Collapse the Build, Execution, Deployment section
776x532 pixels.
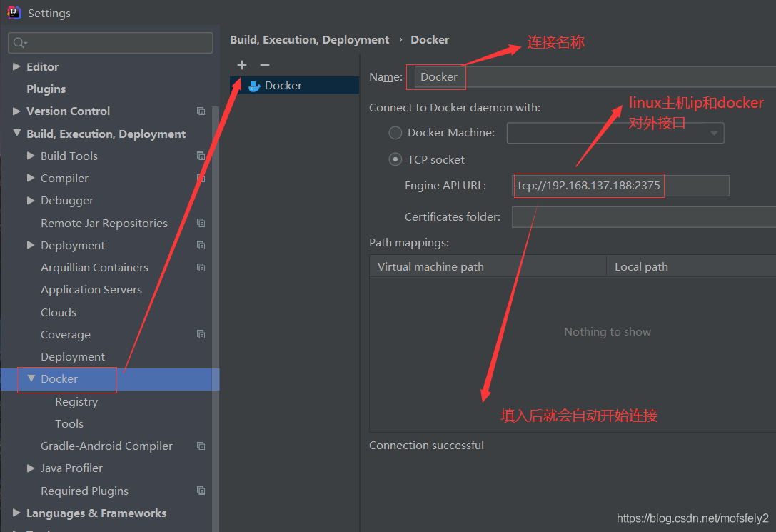click(17, 133)
